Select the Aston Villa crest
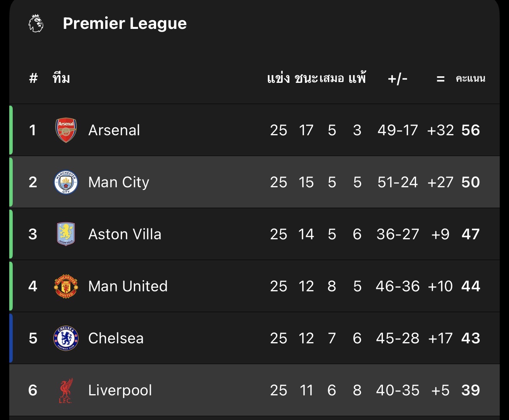The image size is (509, 420). [x=66, y=234]
